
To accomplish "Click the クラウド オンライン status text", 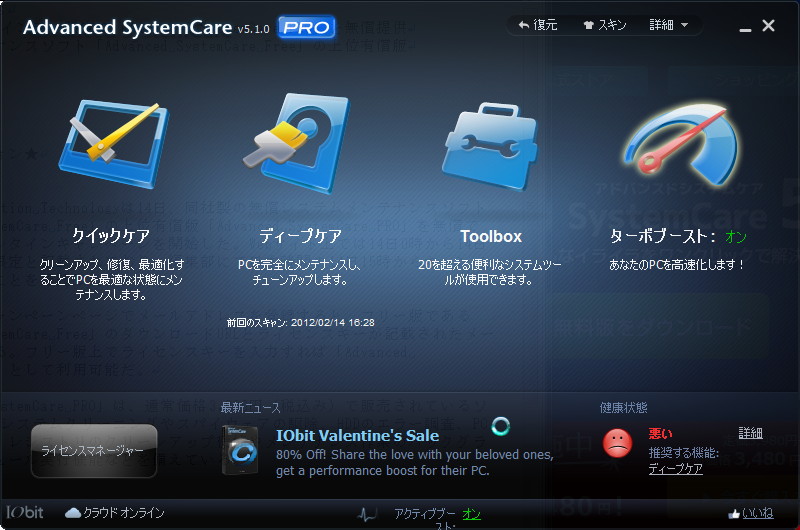I will (x=124, y=513).
